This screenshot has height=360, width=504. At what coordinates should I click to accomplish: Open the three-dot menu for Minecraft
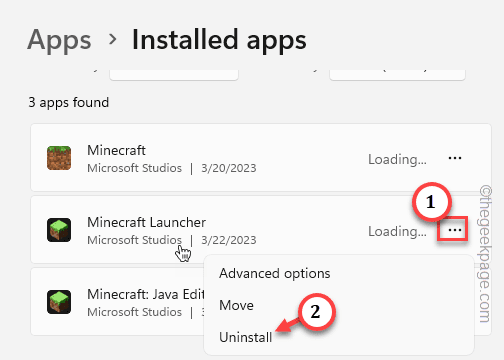coord(455,158)
